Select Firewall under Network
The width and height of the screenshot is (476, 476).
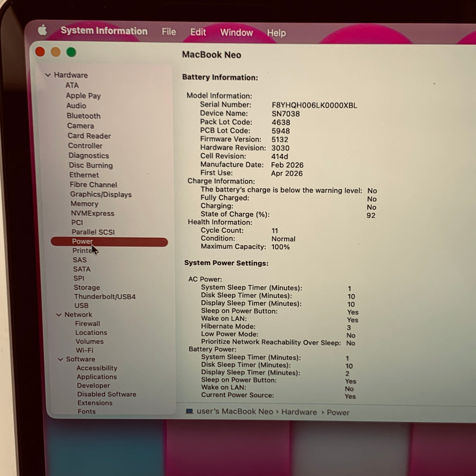(x=88, y=324)
